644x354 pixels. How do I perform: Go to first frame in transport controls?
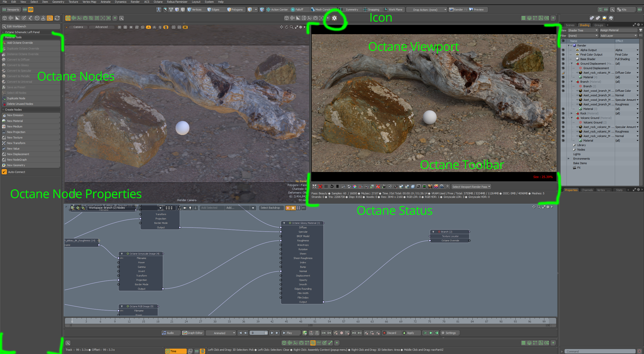[x=240, y=333]
